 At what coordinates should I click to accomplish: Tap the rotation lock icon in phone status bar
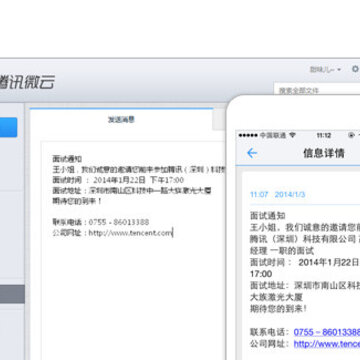tap(351, 135)
